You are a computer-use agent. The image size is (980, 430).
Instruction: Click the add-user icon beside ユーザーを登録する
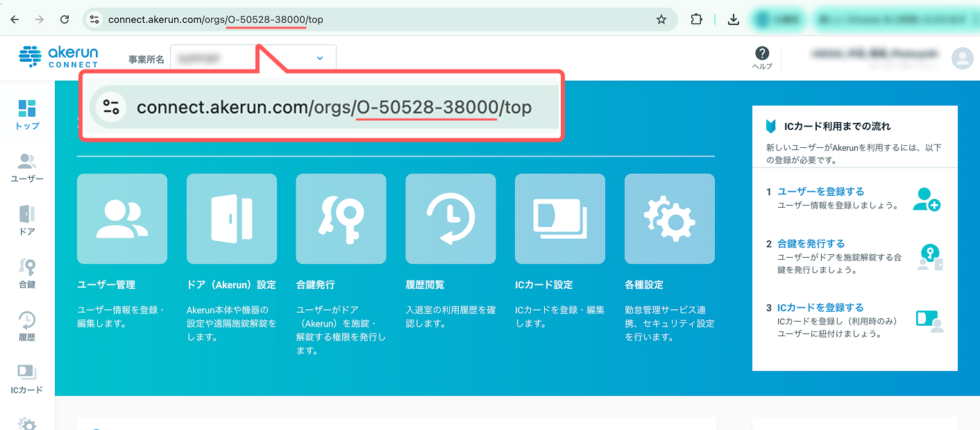click(927, 199)
